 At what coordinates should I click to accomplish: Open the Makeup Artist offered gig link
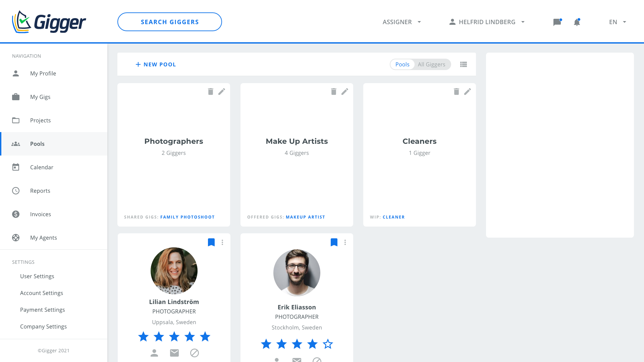coord(306,217)
